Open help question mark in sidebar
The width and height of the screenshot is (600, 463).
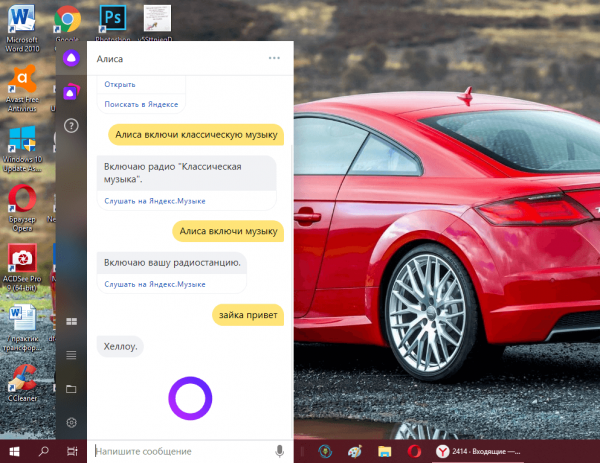pos(71,126)
